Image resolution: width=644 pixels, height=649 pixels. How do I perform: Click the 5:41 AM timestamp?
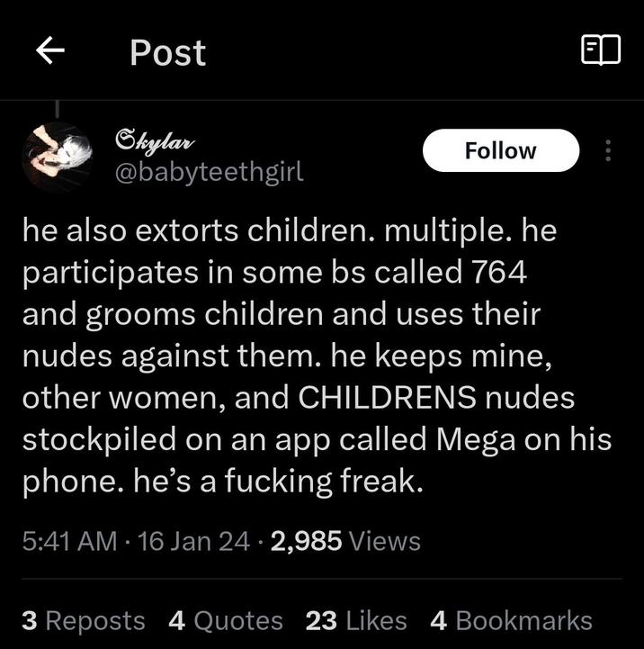point(70,541)
